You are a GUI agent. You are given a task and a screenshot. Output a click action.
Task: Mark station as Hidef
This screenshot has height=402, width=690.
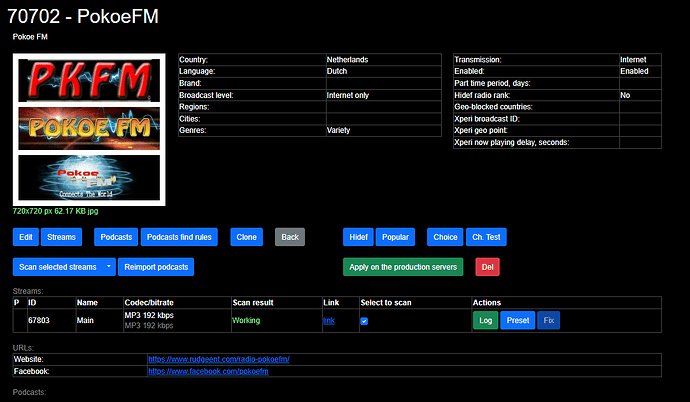click(x=358, y=237)
